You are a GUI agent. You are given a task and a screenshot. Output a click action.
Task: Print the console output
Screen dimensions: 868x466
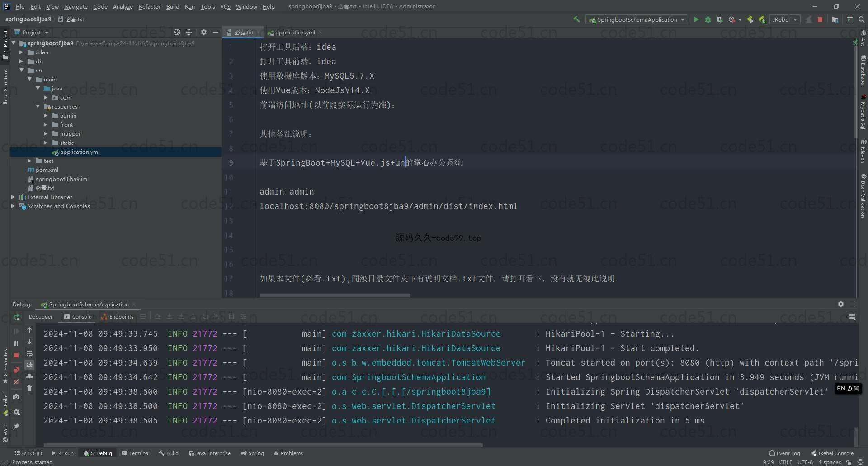pyautogui.click(x=29, y=377)
